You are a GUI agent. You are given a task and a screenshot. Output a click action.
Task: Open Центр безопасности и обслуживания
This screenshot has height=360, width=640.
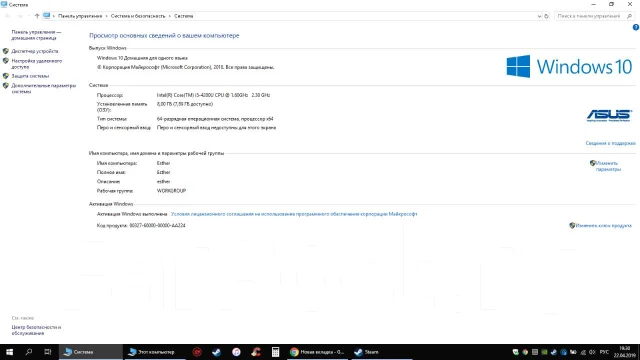tap(36, 330)
